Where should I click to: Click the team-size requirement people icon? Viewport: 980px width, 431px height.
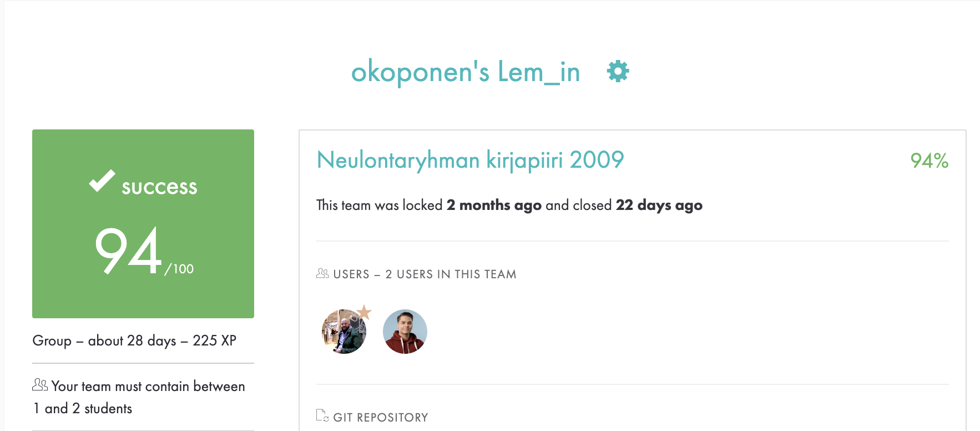pos(39,384)
